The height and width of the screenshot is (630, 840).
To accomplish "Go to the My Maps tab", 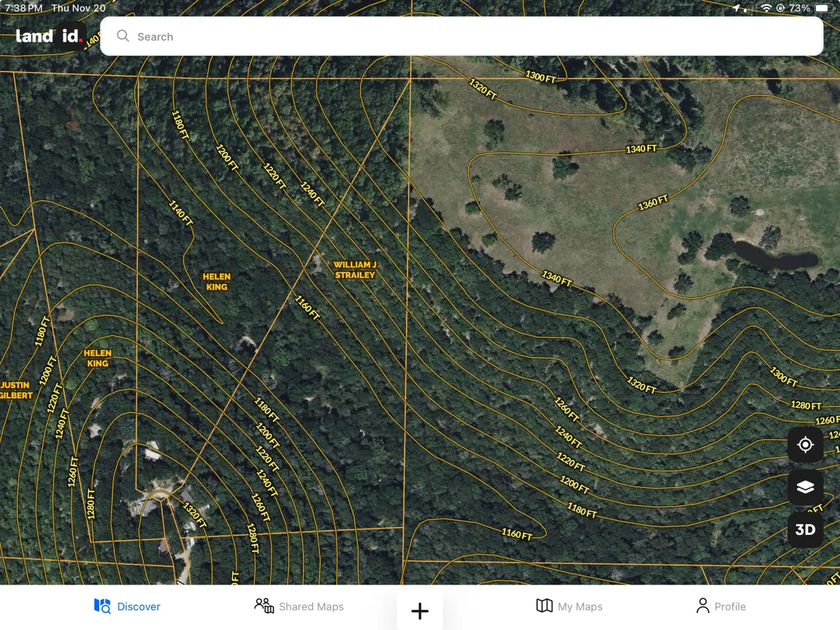I will 569,606.
